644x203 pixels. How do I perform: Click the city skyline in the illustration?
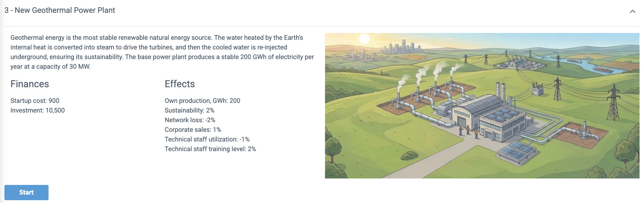coord(402,47)
